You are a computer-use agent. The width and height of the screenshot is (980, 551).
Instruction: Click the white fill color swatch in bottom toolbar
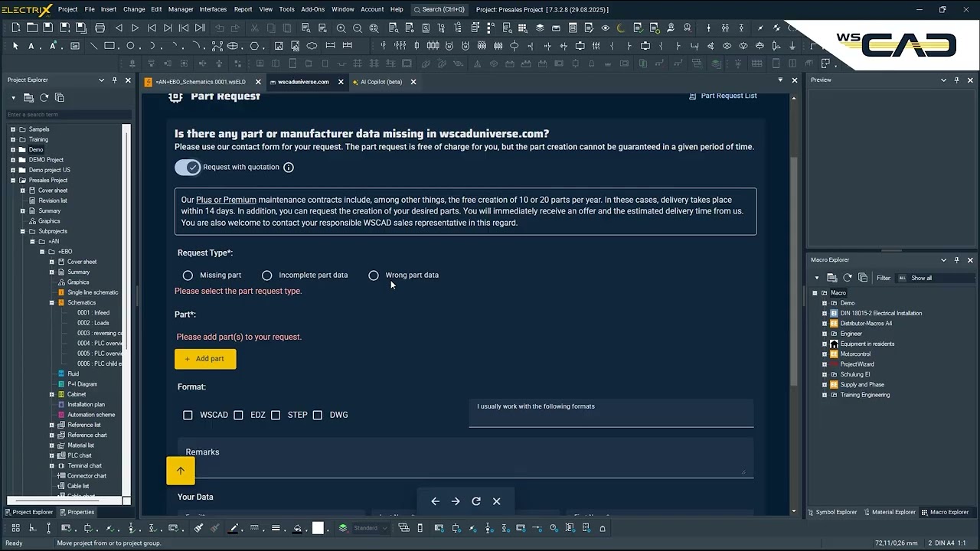pyautogui.click(x=318, y=528)
